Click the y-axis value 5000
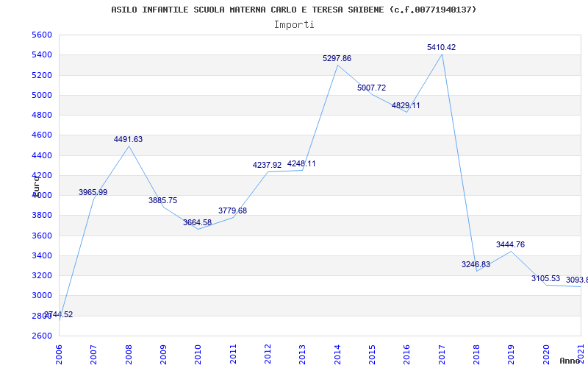Image resolution: width=588 pixels, height=368 pixels. point(42,95)
